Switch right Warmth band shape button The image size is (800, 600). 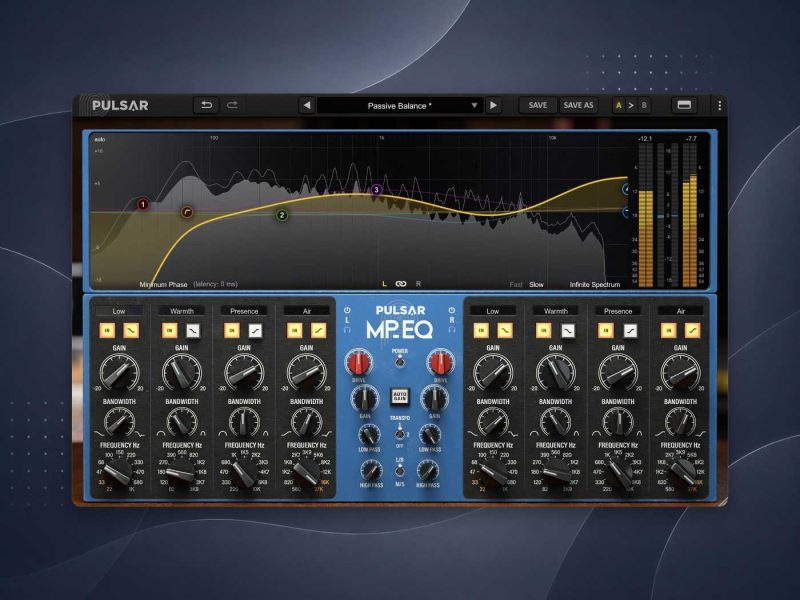(567, 330)
